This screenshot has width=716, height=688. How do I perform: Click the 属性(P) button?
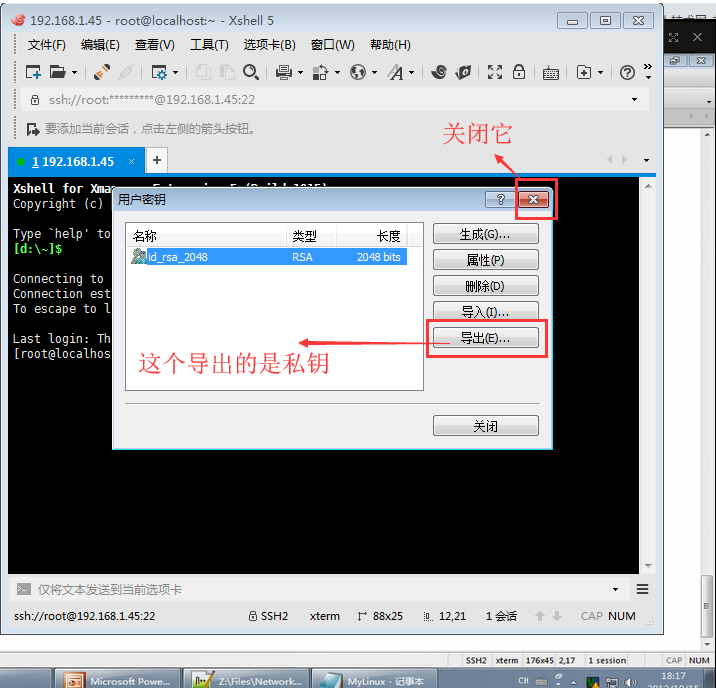[485, 260]
